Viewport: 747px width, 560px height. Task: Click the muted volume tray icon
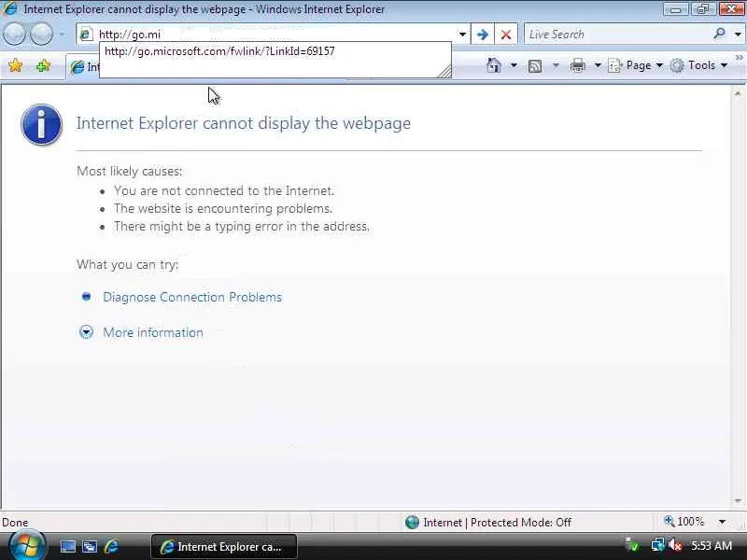pos(675,545)
